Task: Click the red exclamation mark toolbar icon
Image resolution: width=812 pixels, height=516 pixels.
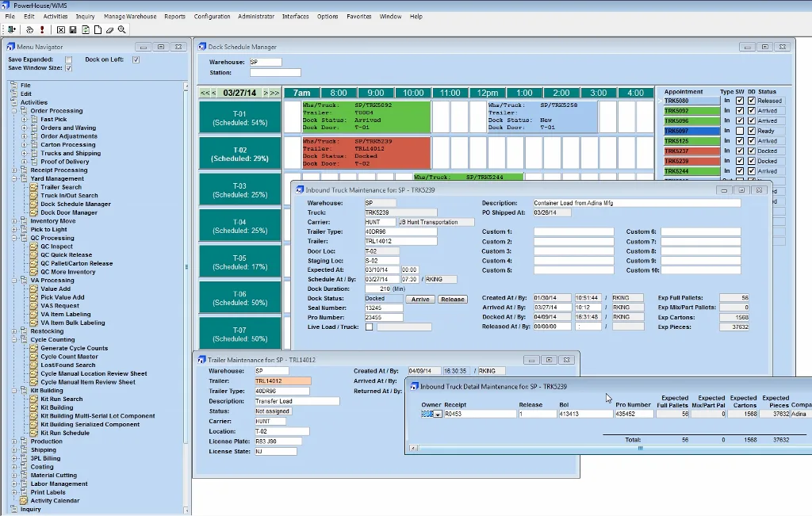Action: (x=42, y=30)
